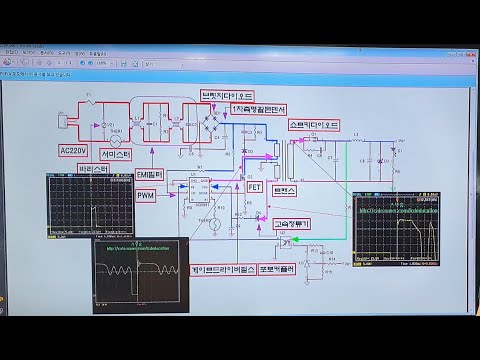Click the find text box in toolbar
This screenshot has width=480, height=360.
pos(162,64)
